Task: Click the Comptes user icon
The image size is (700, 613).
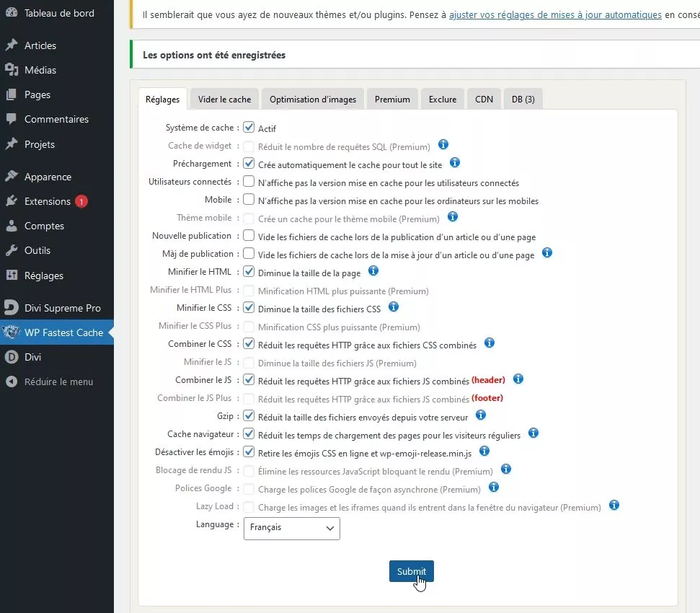Action: click(11, 226)
